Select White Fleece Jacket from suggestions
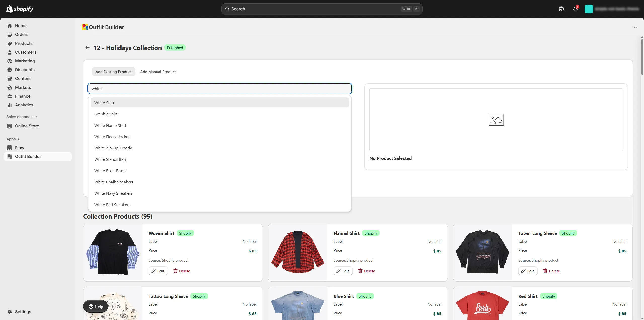The width and height of the screenshot is (644, 320). click(112, 137)
